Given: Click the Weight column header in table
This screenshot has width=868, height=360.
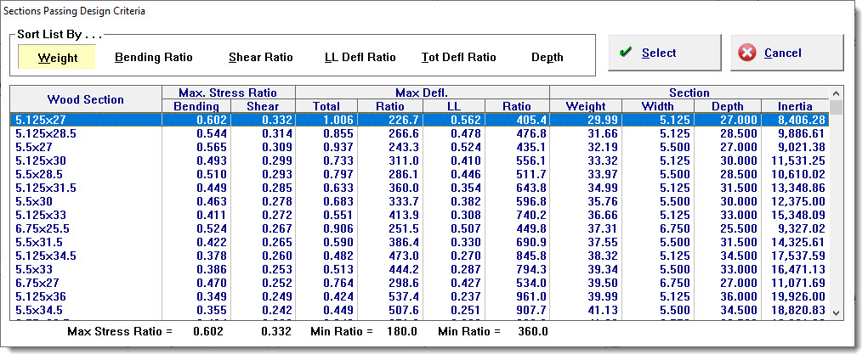Looking at the screenshot, I should (586, 106).
